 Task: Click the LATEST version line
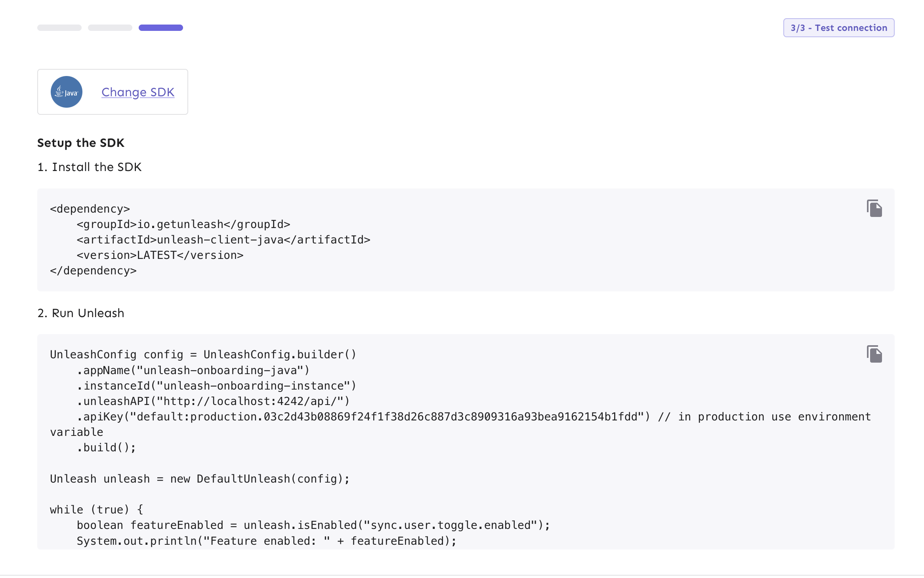coord(160,255)
